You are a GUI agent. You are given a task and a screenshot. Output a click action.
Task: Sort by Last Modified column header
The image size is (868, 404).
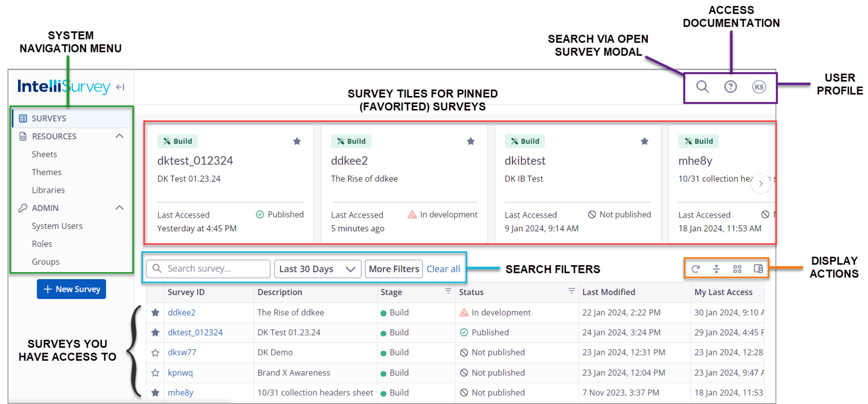coord(609,292)
